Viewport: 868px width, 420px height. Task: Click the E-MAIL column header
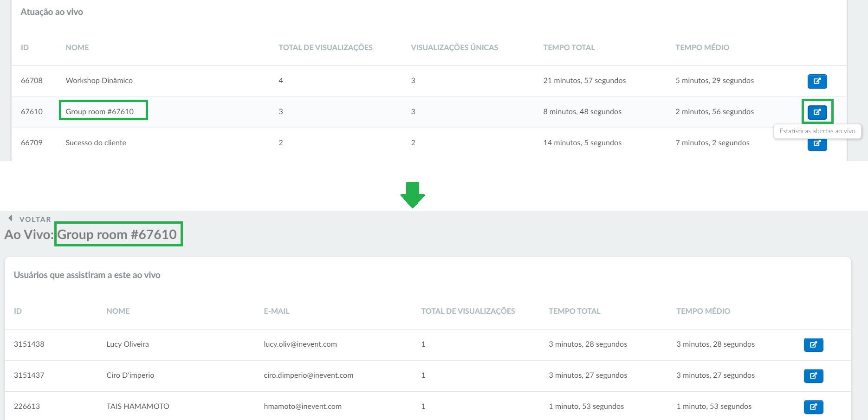click(x=276, y=311)
